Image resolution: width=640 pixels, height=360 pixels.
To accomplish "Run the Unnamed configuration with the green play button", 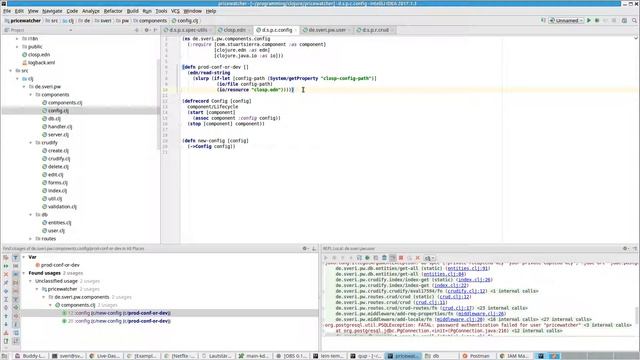I will (589, 20).
